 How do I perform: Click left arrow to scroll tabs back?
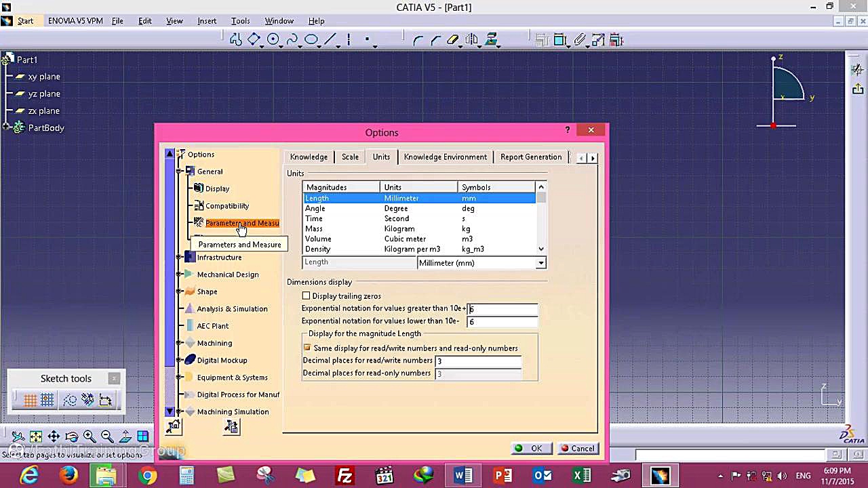(581, 158)
